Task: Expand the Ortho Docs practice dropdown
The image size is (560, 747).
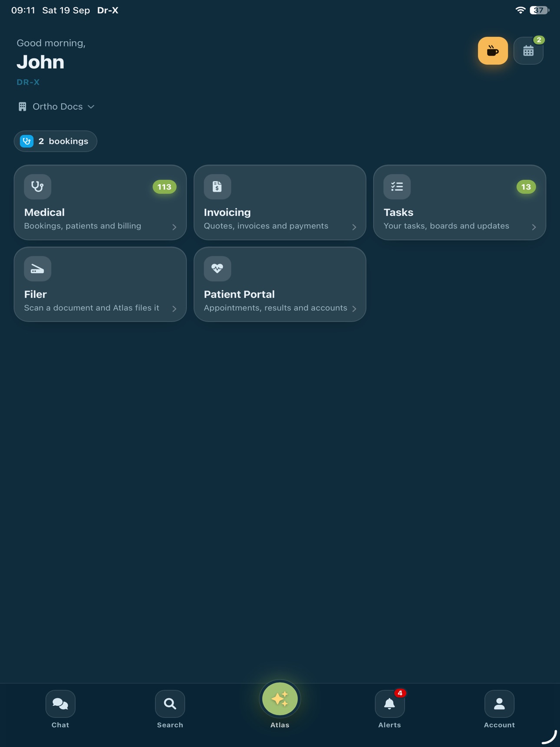Action: [57, 106]
